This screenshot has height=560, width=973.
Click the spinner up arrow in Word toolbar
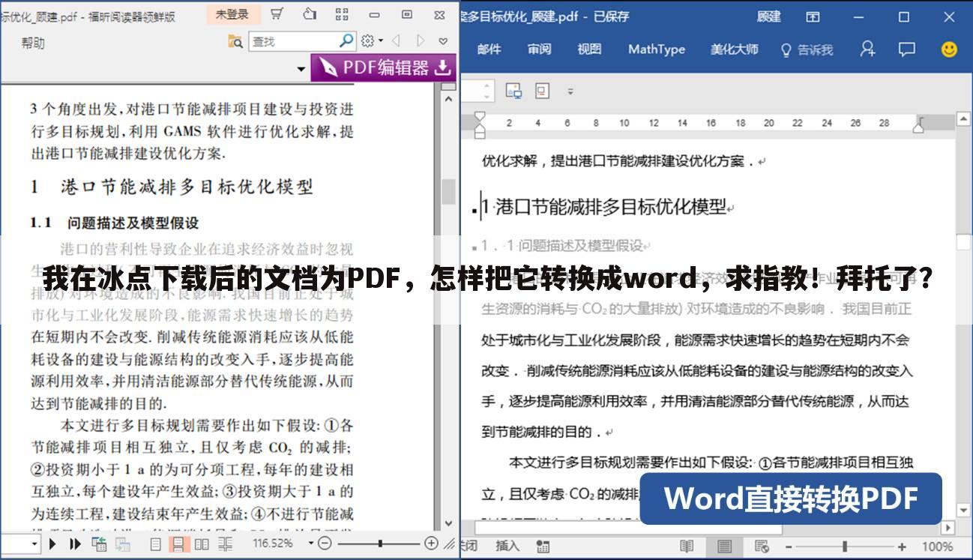(x=487, y=87)
